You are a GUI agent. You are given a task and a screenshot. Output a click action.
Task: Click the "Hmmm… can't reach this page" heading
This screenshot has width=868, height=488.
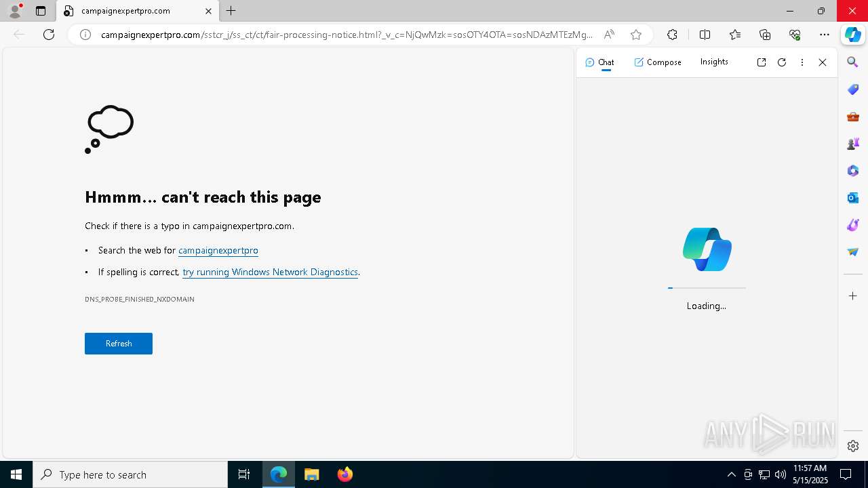point(203,197)
